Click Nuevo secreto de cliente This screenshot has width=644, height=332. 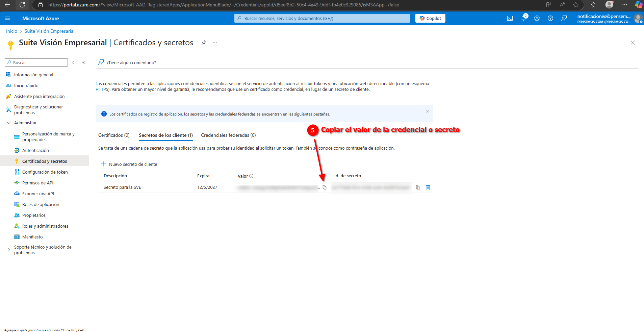[x=129, y=164]
